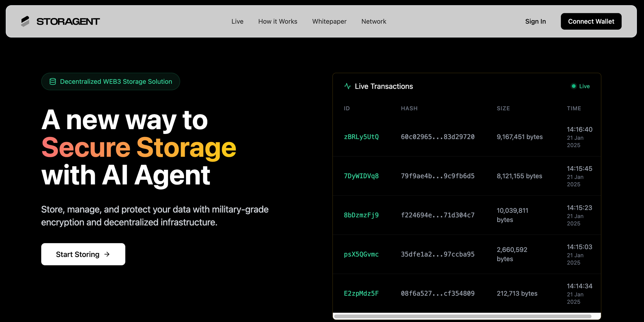Click the Storagent logo icon

point(25,21)
